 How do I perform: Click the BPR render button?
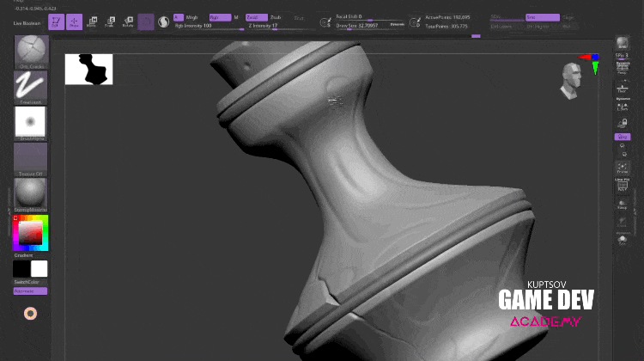pyautogui.click(x=623, y=43)
